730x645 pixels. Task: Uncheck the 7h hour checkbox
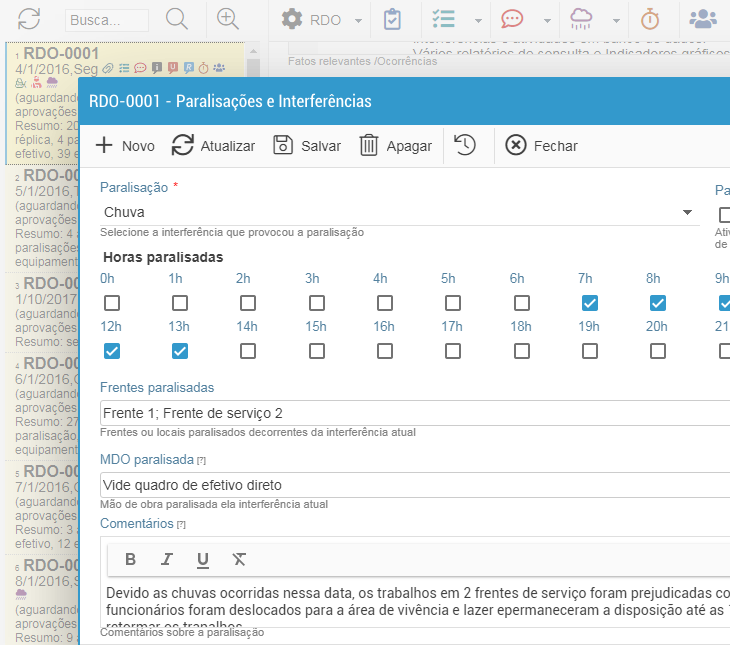tap(590, 302)
